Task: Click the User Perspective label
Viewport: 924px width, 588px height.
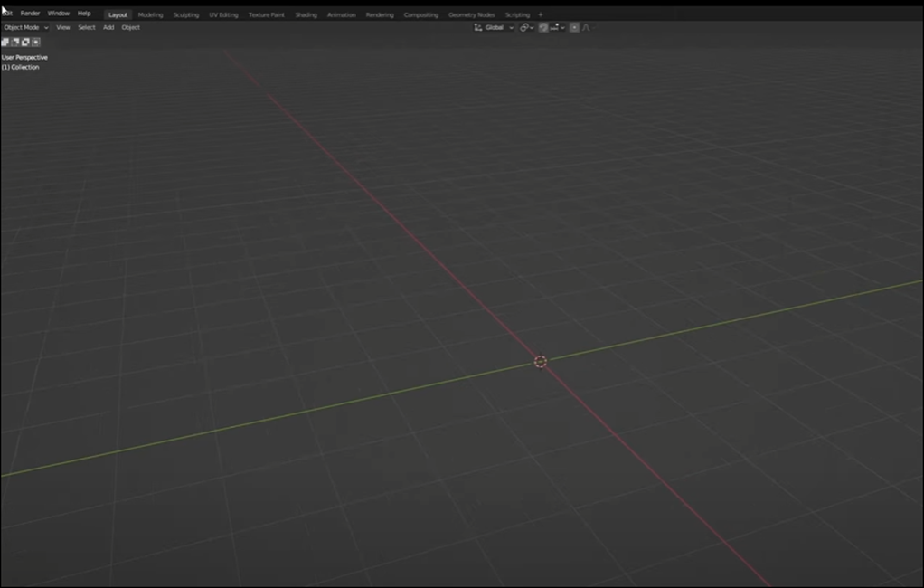Action: click(x=24, y=58)
